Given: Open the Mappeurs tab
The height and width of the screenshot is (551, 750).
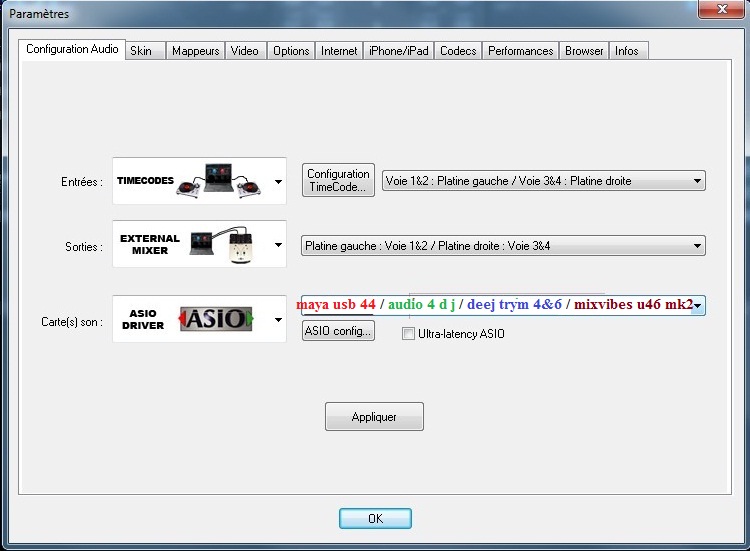Looking at the screenshot, I should click(195, 51).
